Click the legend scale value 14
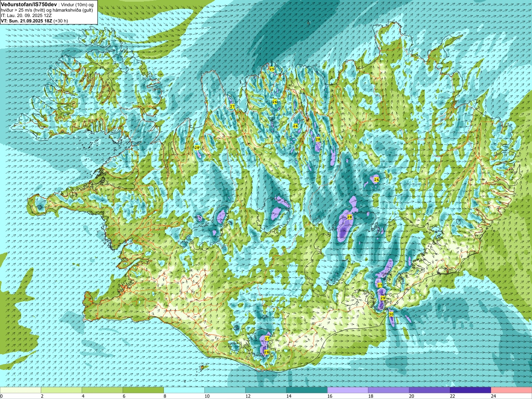Screen dimensions: 532x399 click(x=289, y=396)
